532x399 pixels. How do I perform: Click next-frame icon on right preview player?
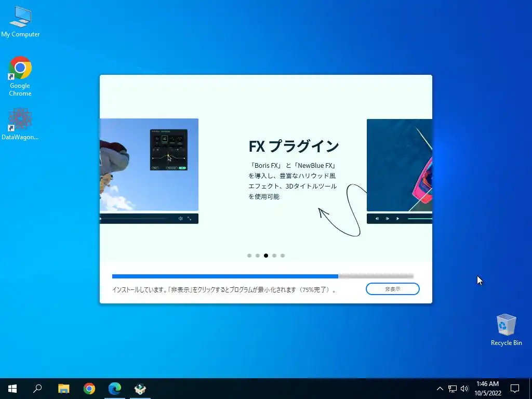(x=387, y=219)
